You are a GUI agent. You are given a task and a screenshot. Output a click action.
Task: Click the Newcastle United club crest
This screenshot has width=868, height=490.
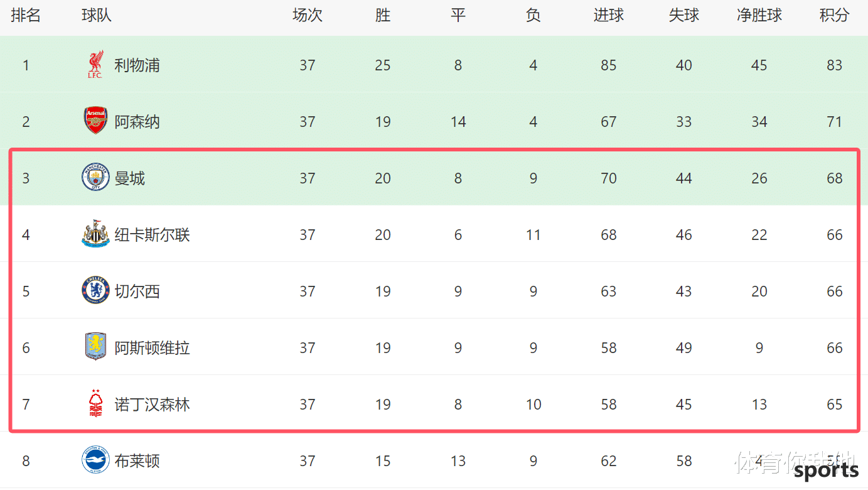tap(95, 234)
